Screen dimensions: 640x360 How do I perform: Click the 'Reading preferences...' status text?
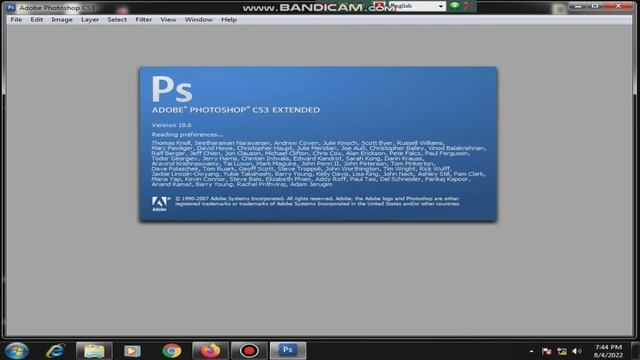[x=187, y=134]
